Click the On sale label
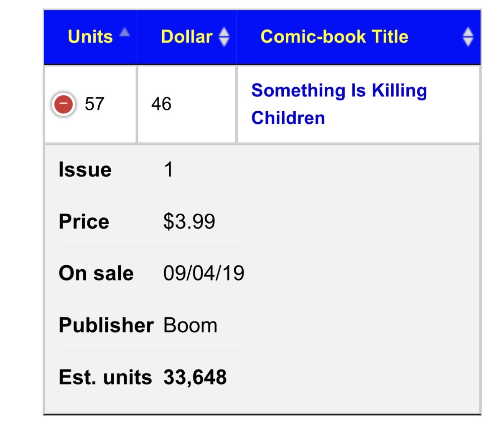This screenshot has height=429, width=504. [96, 273]
